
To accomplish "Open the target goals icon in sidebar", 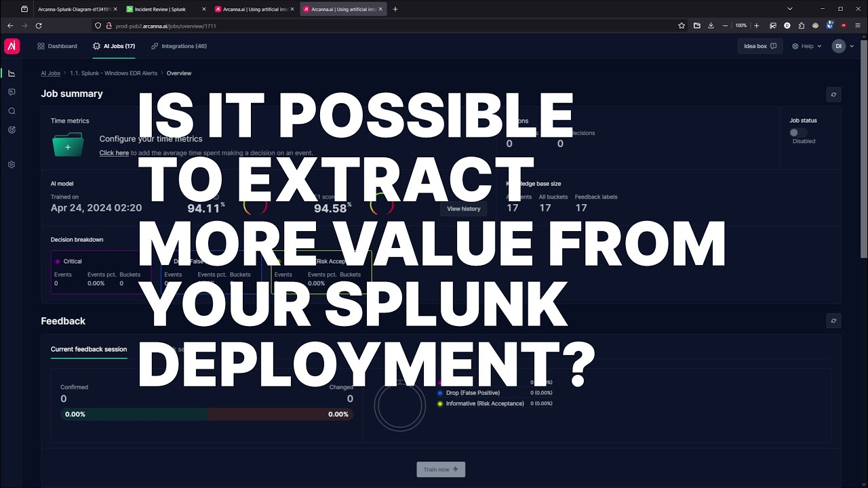I will [x=12, y=129].
